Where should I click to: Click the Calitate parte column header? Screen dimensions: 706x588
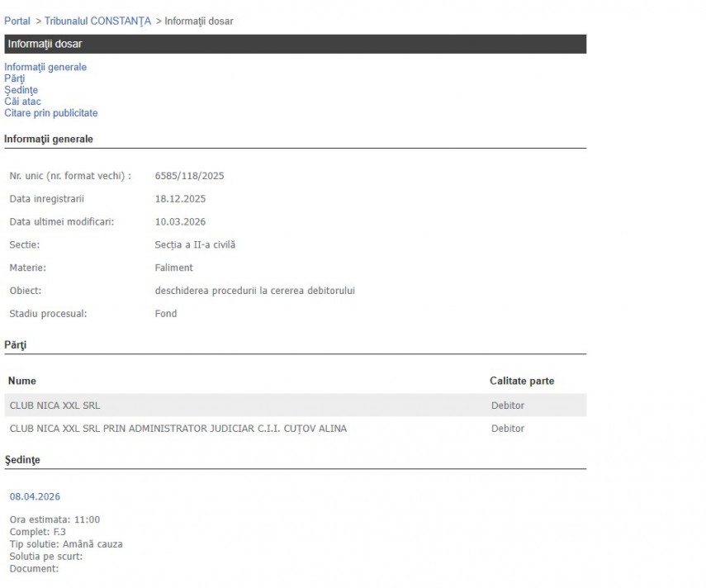coord(521,381)
